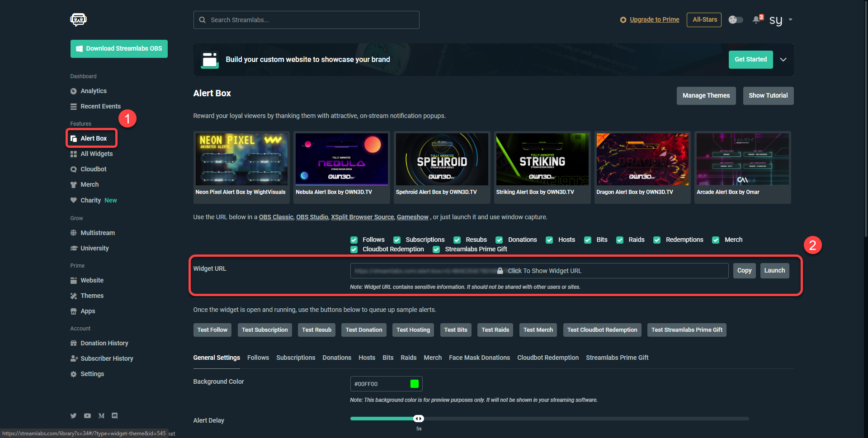This screenshot has height=438, width=868.
Task: Click the Show Tutorial button
Action: (768, 96)
